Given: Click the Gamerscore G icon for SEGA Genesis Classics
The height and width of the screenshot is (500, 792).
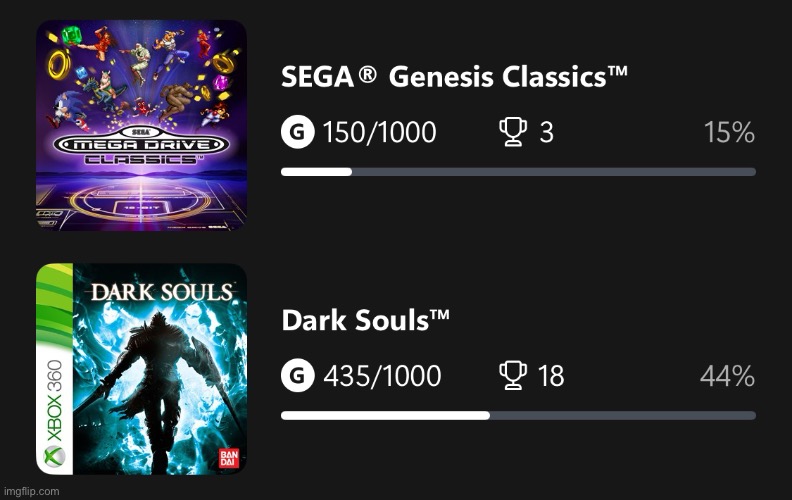Looking at the screenshot, I should [297, 132].
